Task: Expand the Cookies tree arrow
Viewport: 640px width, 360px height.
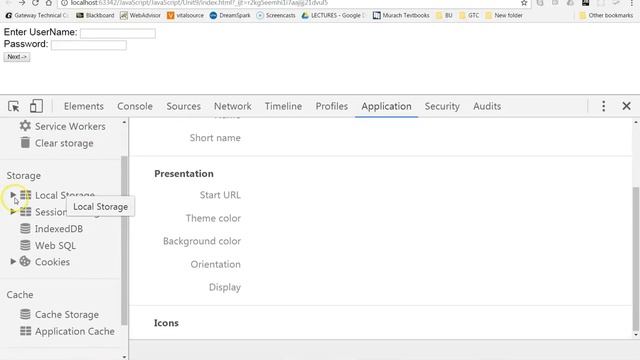Action: point(13,262)
